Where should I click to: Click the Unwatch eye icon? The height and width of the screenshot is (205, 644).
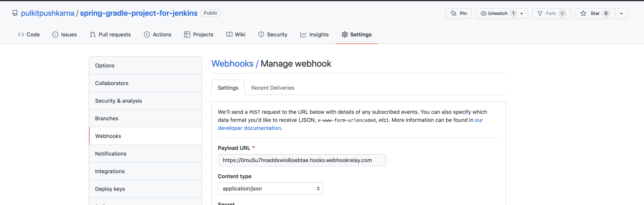point(484,13)
